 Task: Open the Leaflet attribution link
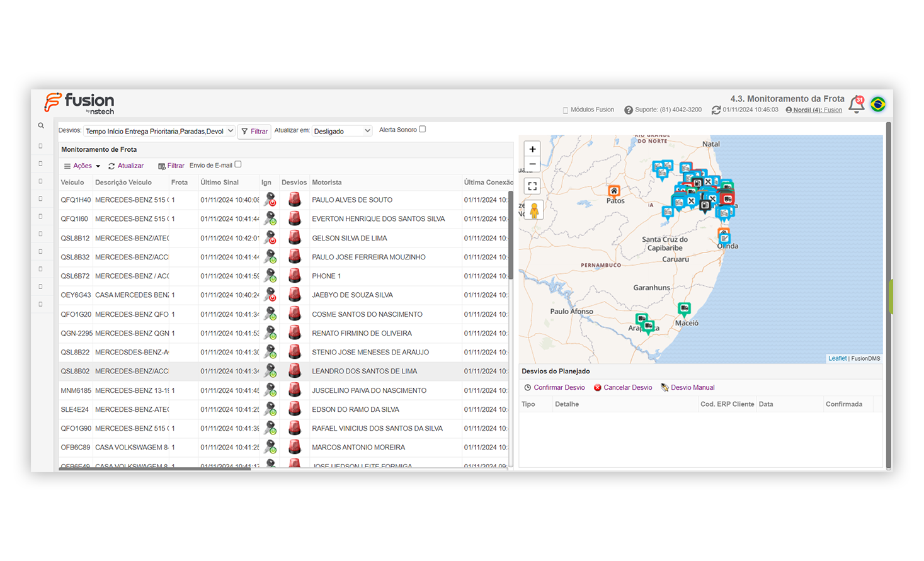(837, 358)
